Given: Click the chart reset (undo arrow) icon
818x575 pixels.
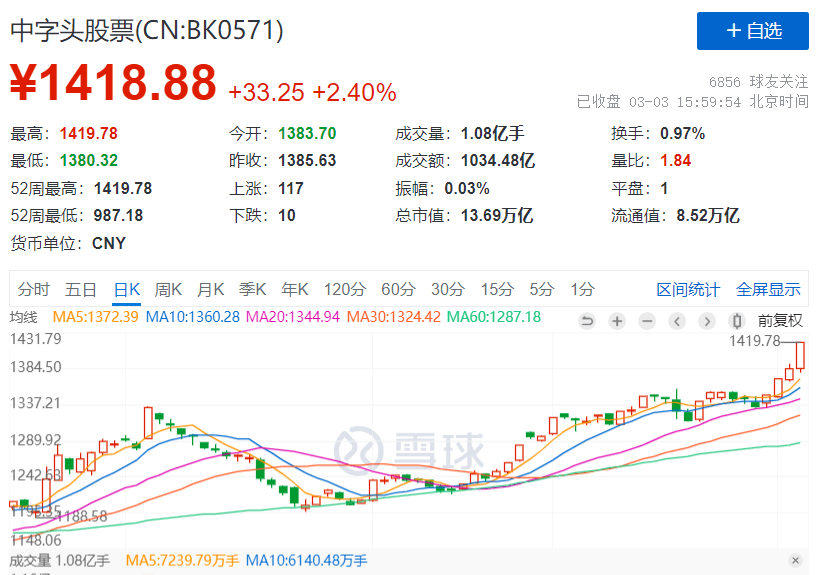Looking at the screenshot, I should point(587,321).
